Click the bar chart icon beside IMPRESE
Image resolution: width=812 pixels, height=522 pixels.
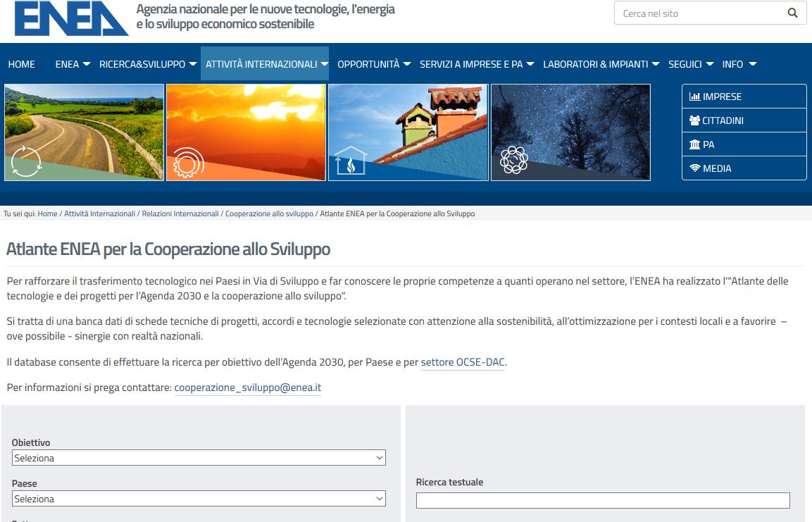coord(694,97)
